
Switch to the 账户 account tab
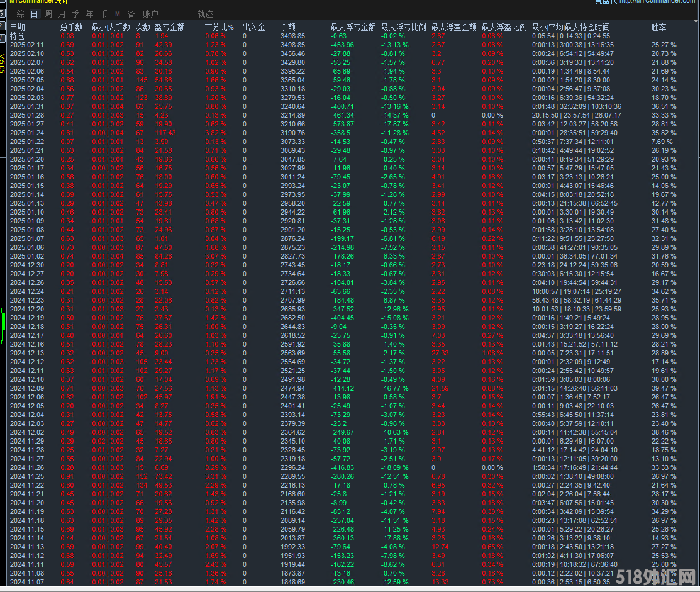coord(151,14)
